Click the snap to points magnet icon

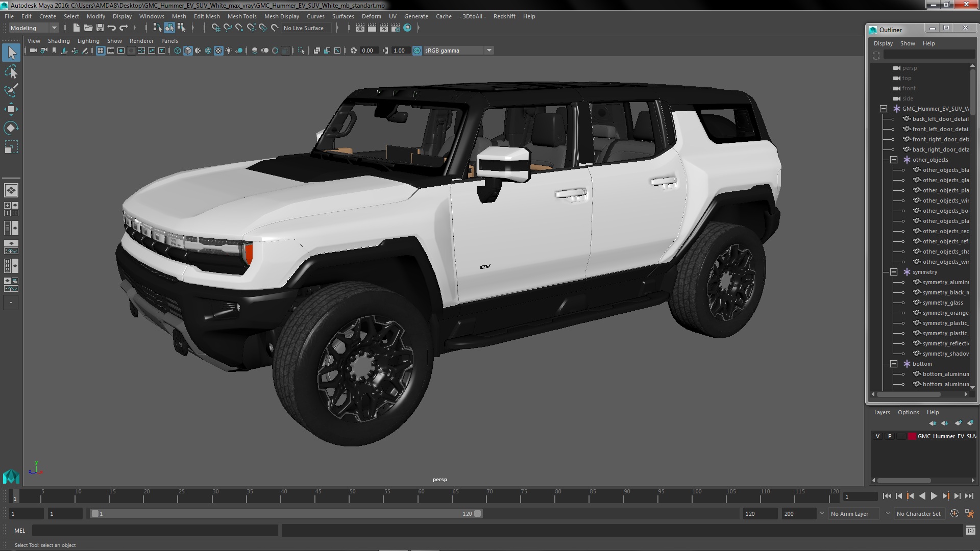coord(239,28)
